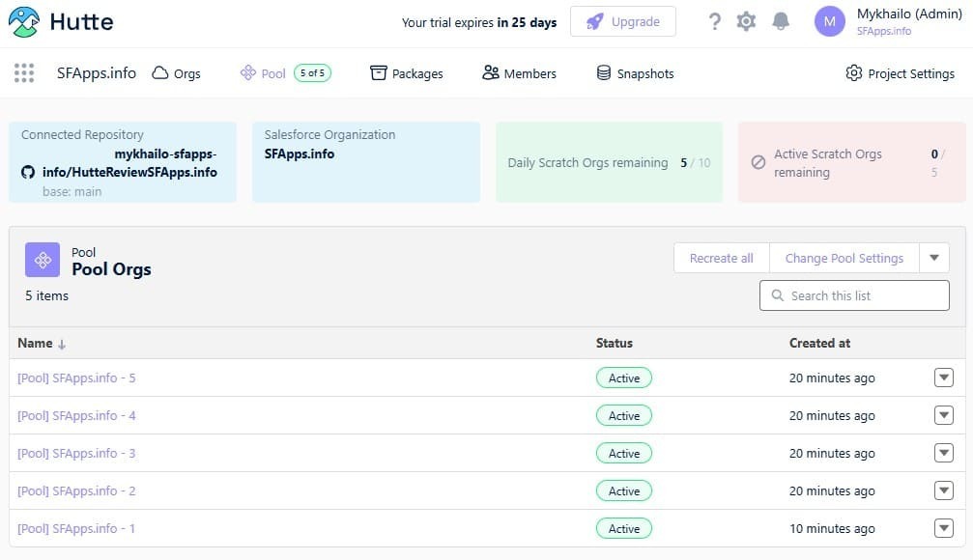The height and width of the screenshot is (560, 973).
Task: Open the app launcher grid icon
Action: (24, 73)
